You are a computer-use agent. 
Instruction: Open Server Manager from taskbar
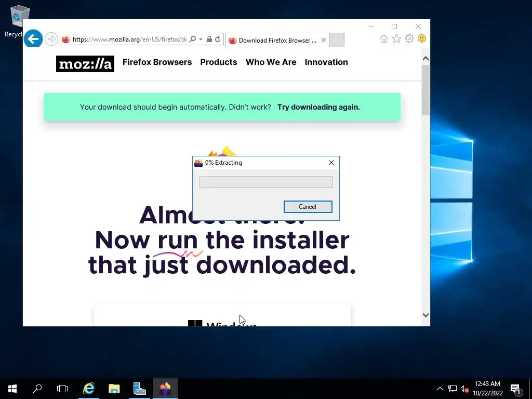tap(139, 389)
